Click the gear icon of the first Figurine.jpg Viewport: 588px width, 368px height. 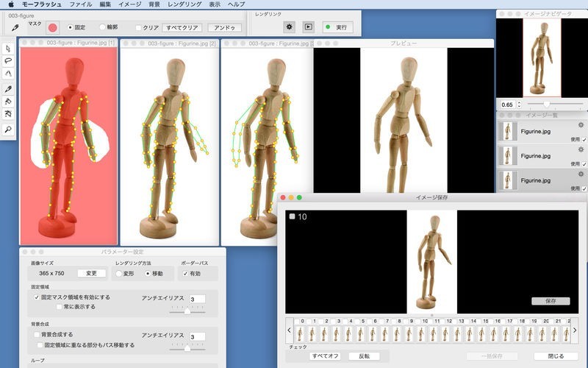coord(581,126)
